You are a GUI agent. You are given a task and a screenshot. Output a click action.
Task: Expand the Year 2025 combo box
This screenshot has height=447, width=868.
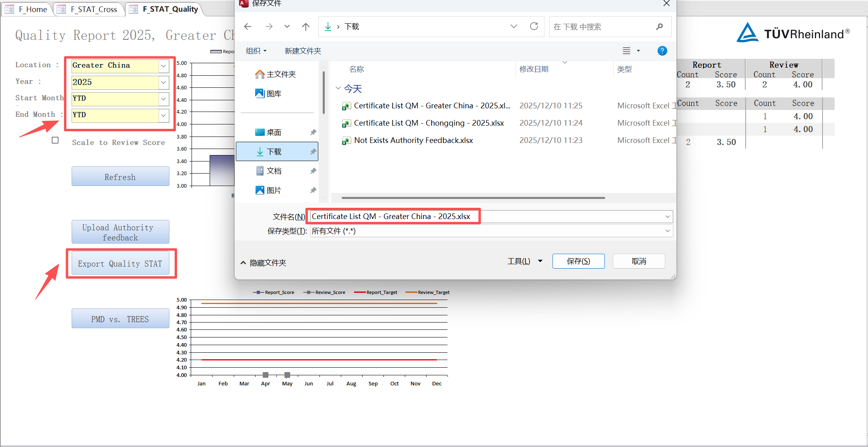click(163, 83)
